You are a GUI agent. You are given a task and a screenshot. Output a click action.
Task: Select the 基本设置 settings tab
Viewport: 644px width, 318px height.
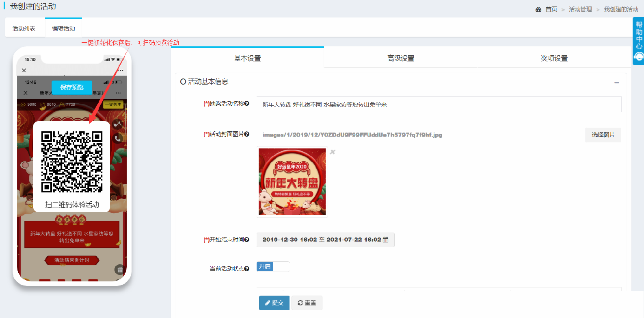coord(247,58)
